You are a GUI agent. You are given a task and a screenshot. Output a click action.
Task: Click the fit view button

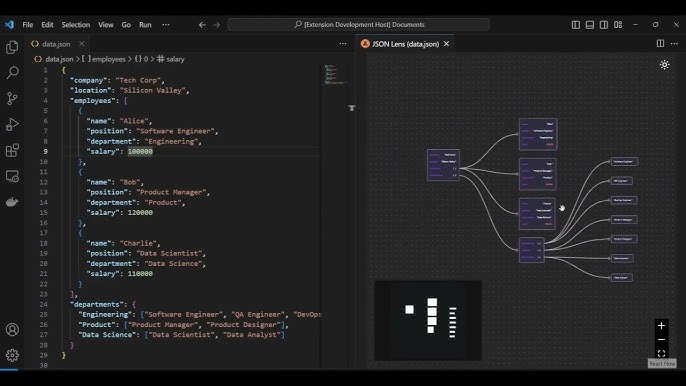[661, 353]
